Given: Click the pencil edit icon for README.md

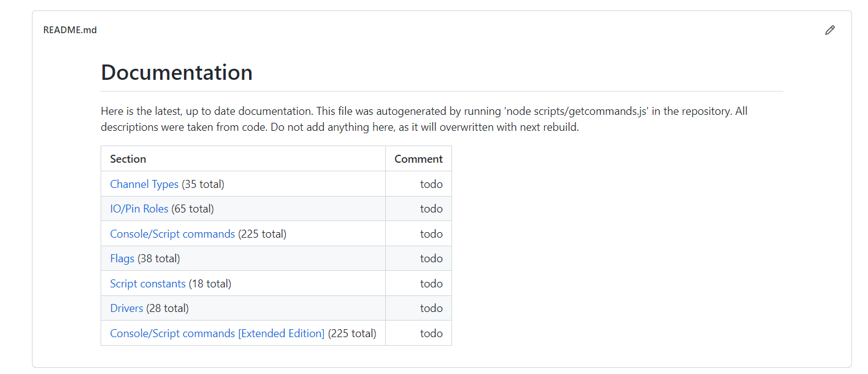Looking at the screenshot, I should pyautogui.click(x=830, y=30).
